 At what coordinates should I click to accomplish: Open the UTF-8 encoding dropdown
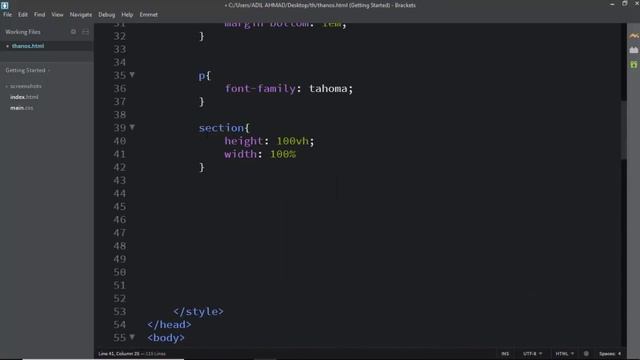(x=532, y=353)
